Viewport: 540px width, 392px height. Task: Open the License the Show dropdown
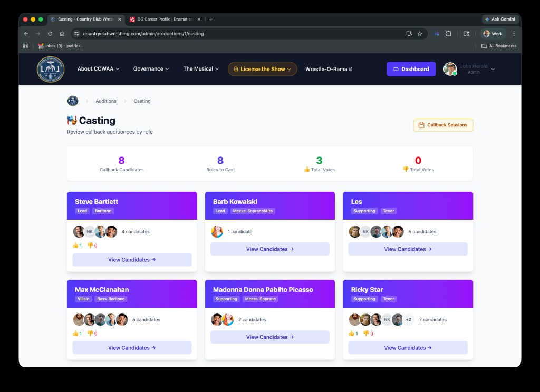point(262,69)
